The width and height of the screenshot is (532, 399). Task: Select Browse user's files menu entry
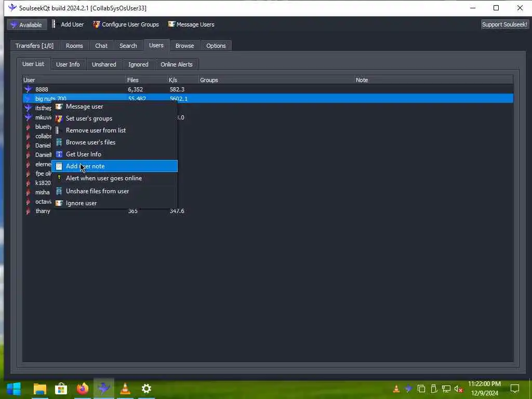coord(114,142)
